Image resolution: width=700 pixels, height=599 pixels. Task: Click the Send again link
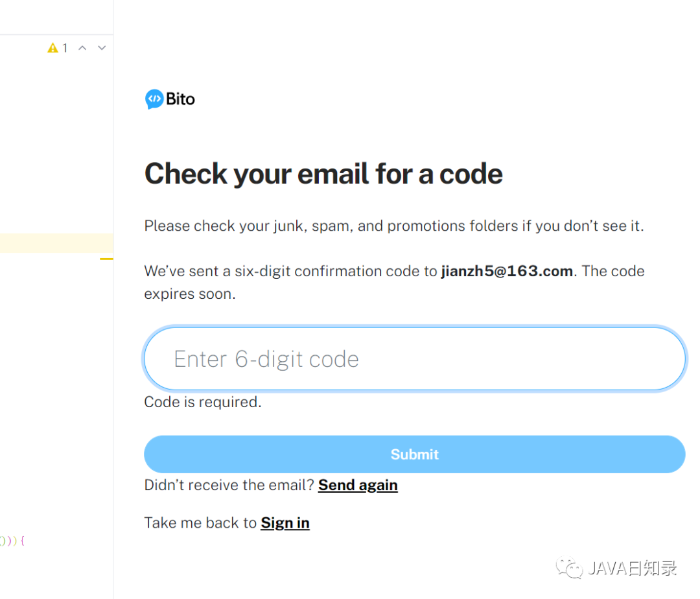pos(358,485)
